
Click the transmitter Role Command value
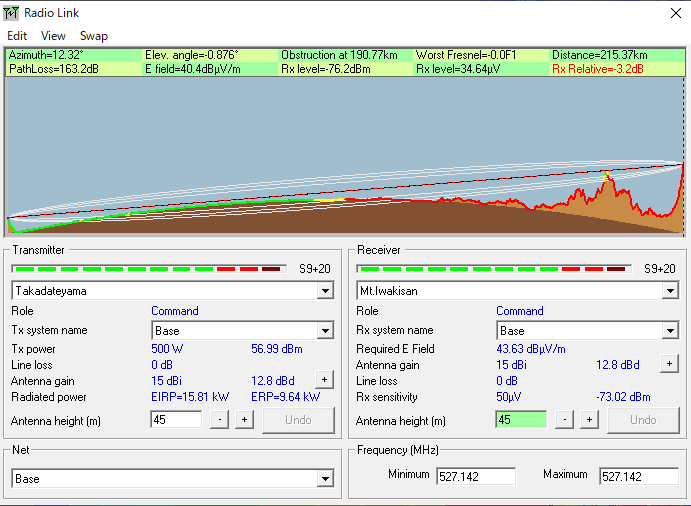click(175, 311)
